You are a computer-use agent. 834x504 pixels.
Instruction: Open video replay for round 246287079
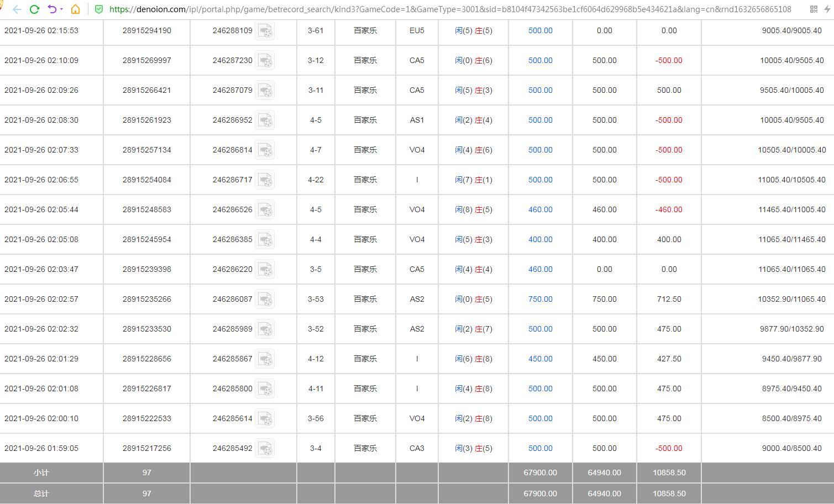click(x=265, y=91)
